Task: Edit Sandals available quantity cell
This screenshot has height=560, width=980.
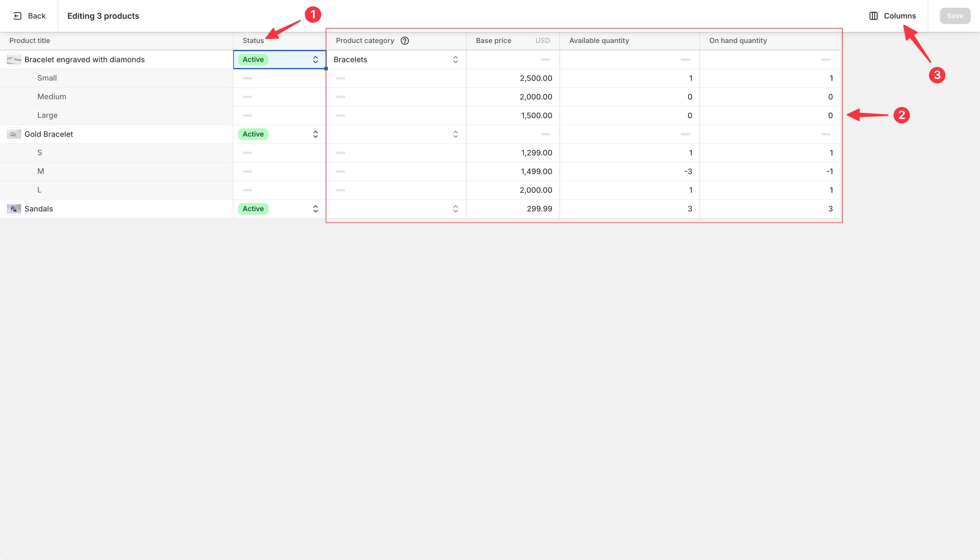Action: (630, 209)
